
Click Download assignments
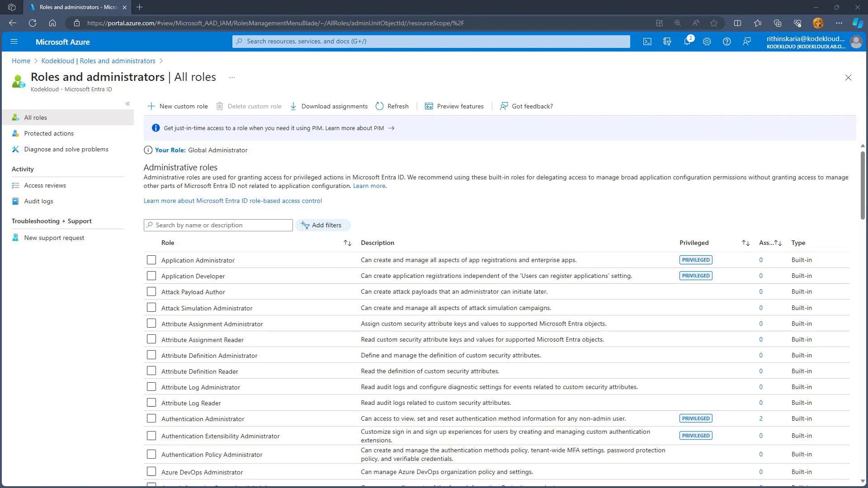[x=329, y=106]
